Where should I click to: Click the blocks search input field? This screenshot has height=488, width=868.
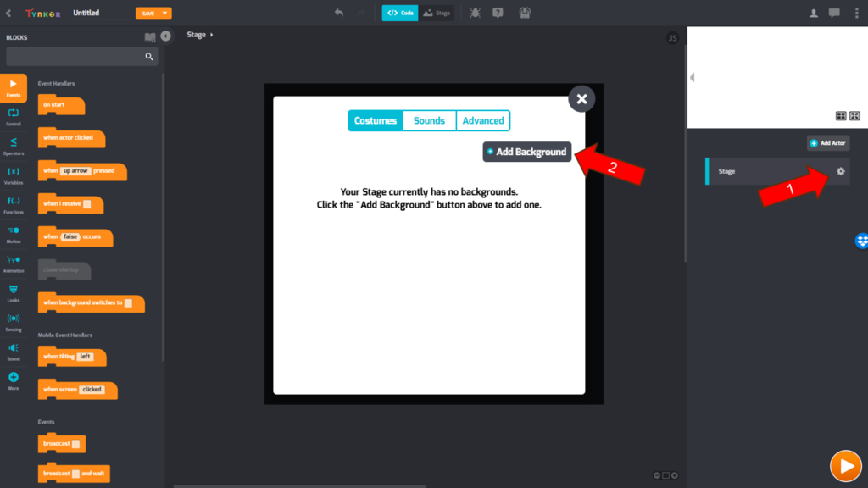[x=75, y=57]
